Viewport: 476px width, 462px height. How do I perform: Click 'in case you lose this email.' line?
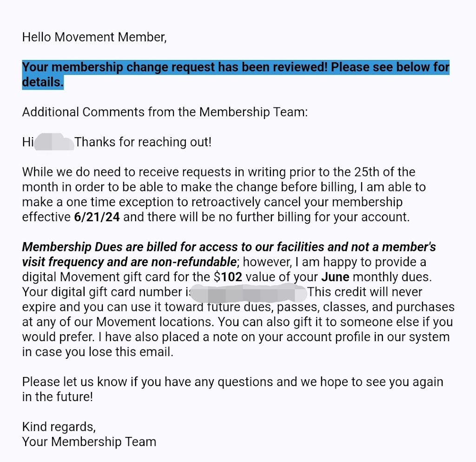click(x=98, y=352)
